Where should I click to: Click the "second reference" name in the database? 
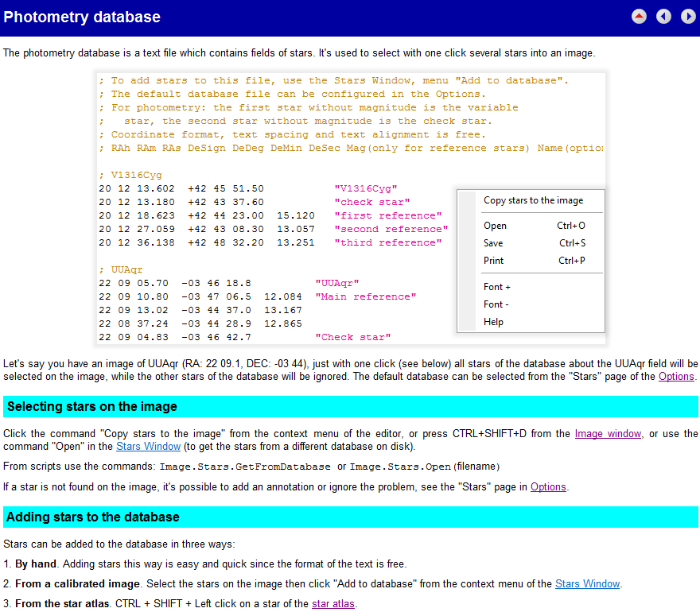391,229
